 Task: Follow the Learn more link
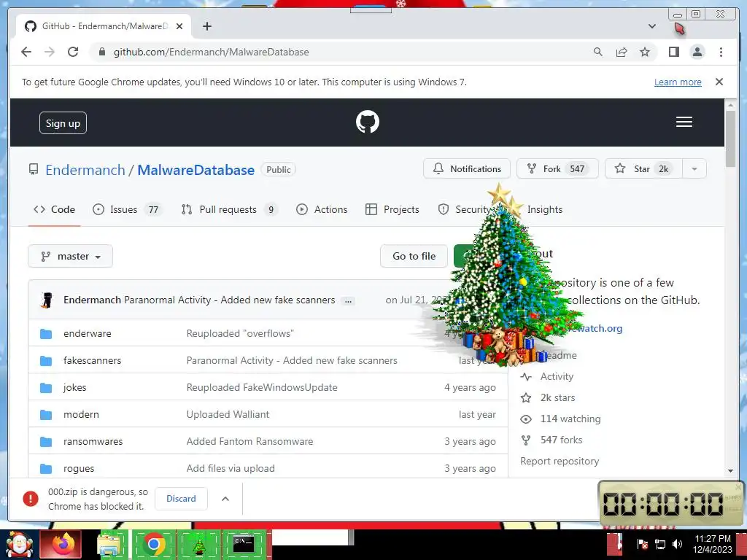tap(678, 82)
